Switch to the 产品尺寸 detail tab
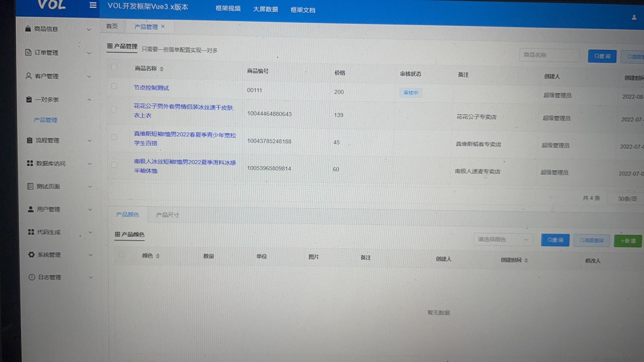644x362 pixels. tap(167, 215)
